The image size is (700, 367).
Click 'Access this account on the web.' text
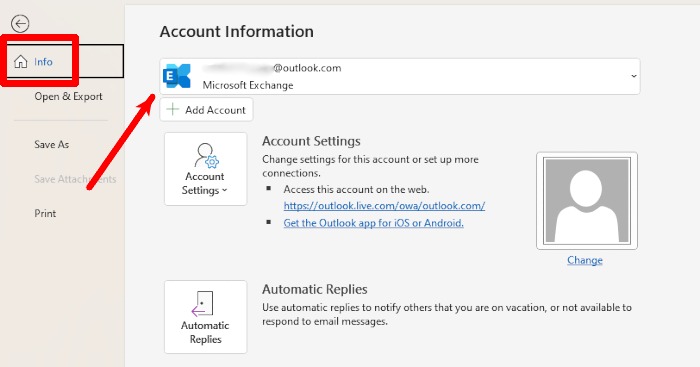click(356, 189)
